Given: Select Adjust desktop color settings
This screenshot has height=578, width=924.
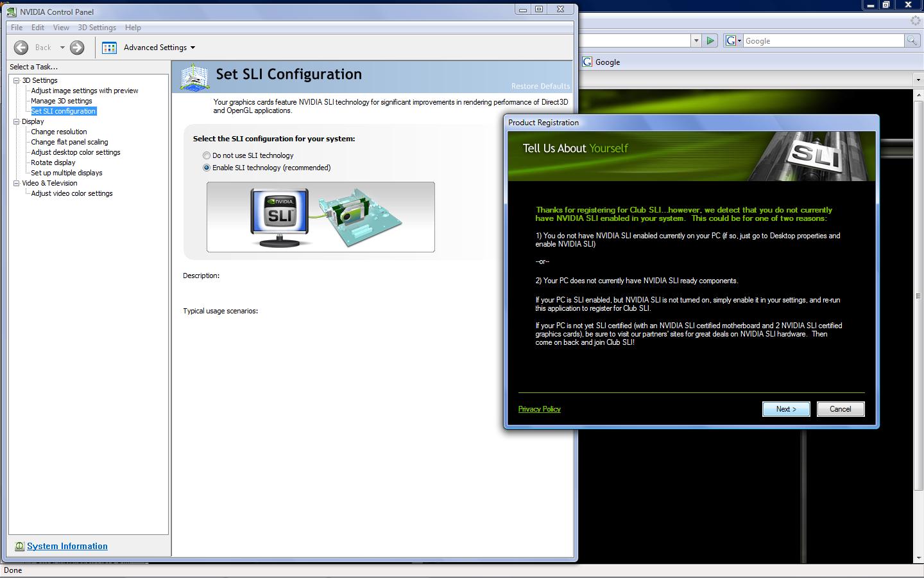Looking at the screenshot, I should click(76, 152).
